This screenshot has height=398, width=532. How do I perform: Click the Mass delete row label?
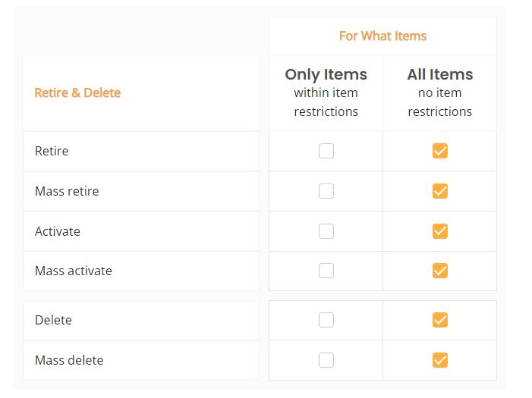69,360
